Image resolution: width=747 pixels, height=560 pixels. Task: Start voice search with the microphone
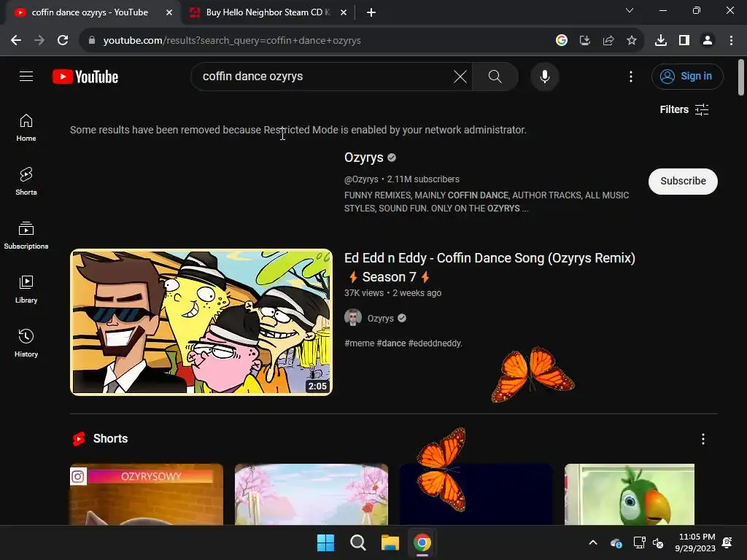pyautogui.click(x=544, y=77)
